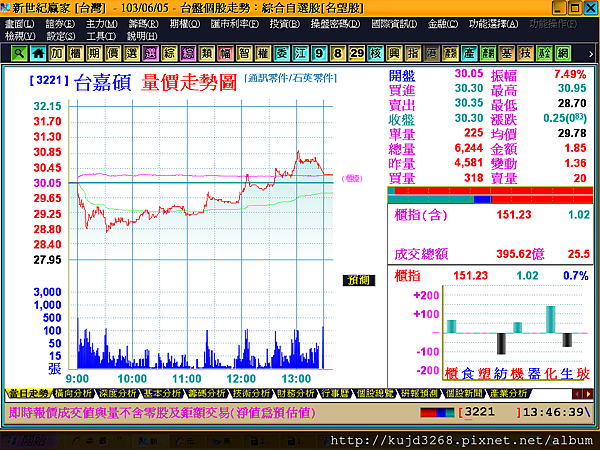Image resolution: width=600 pixels, height=450 pixels.
Task: Switch to the 產業分析 tab
Action: [x=508, y=393]
